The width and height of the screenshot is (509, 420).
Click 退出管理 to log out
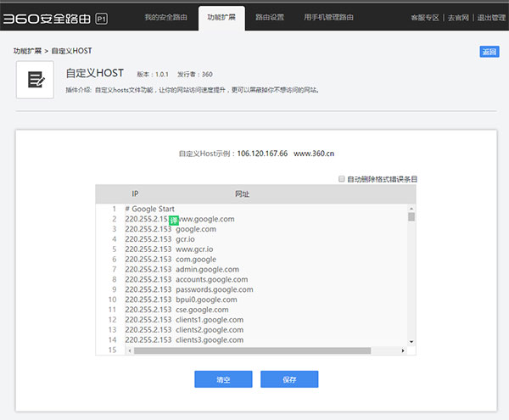[491, 18]
